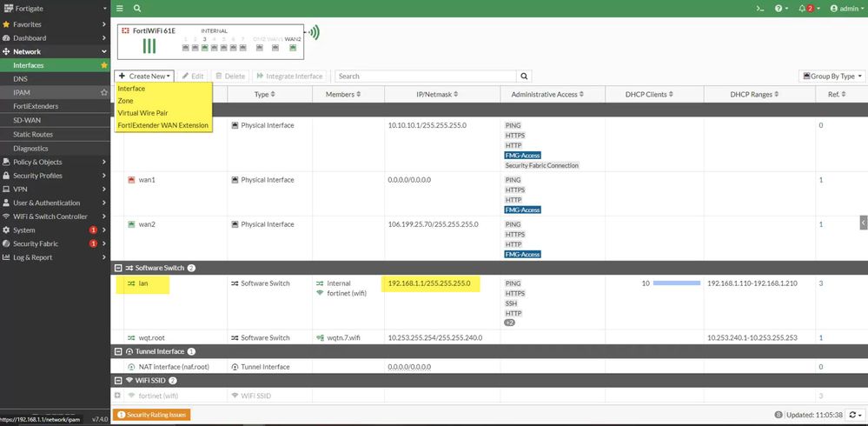Open Dashboard from its gauge icon

click(x=7, y=38)
